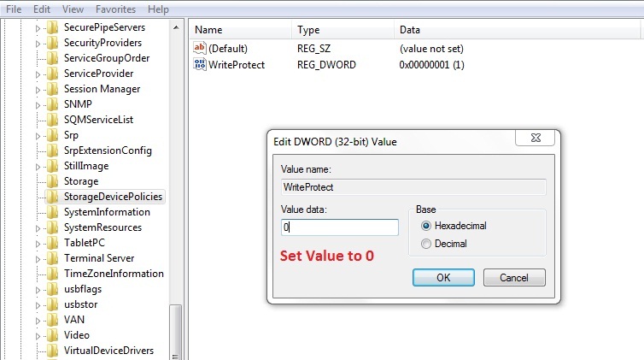Select the TimeZoneInformation key label
The height and width of the screenshot is (360, 644).
[x=114, y=274]
